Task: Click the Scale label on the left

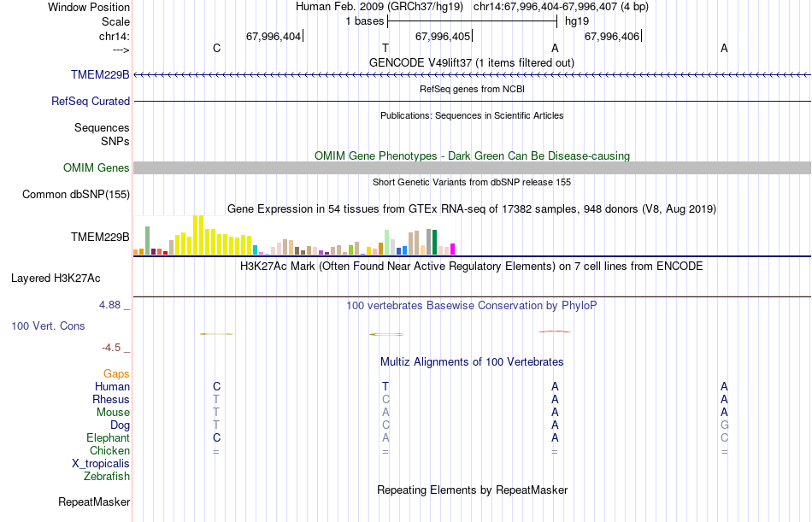Action: pos(115,21)
